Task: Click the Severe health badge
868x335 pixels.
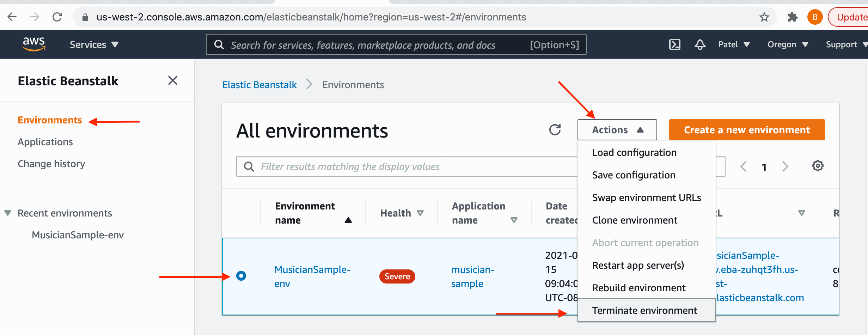Action: [x=397, y=276]
